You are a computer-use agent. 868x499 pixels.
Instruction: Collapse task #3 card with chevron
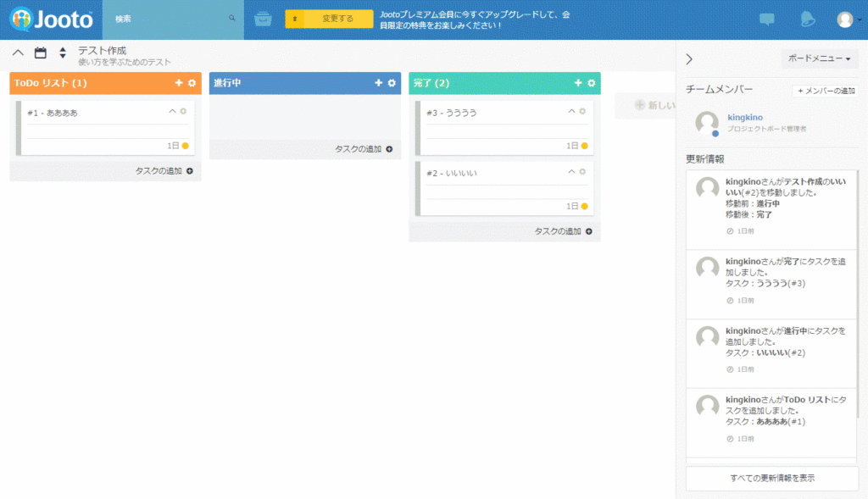pyautogui.click(x=571, y=111)
